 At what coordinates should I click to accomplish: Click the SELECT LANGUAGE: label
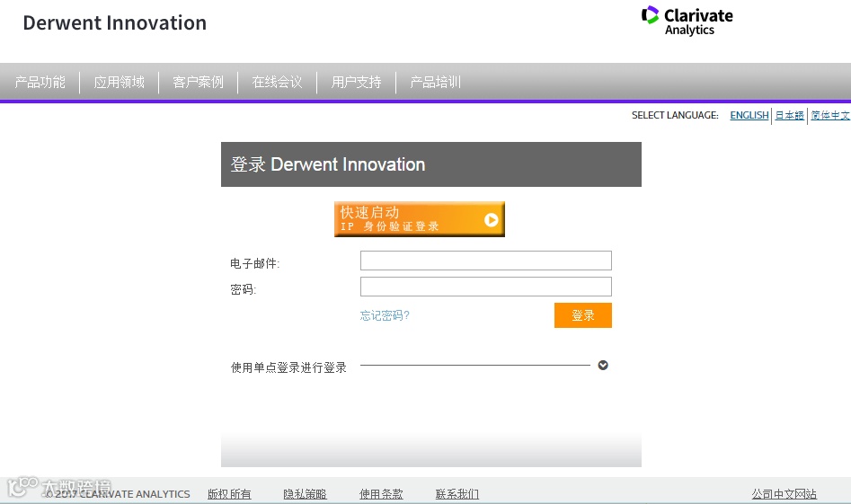(675, 115)
